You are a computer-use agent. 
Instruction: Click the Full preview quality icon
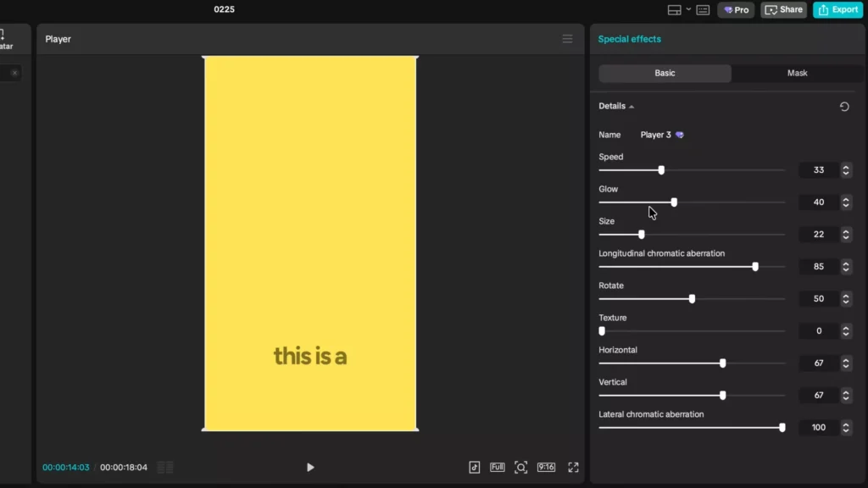pos(498,467)
